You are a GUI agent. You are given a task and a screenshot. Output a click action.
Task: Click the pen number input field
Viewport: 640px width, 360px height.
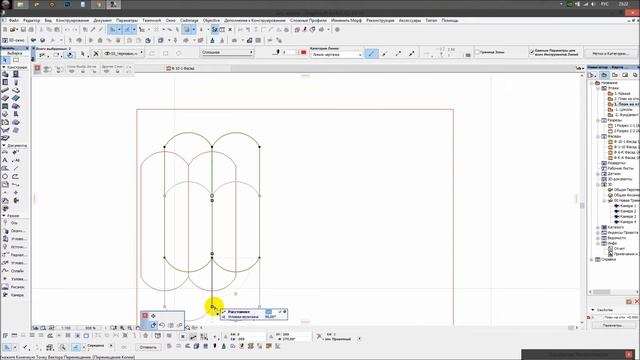pos(289,53)
